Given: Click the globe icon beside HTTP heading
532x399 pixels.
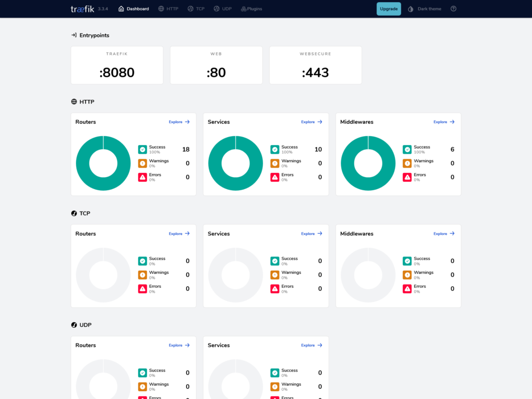Looking at the screenshot, I should (74, 102).
